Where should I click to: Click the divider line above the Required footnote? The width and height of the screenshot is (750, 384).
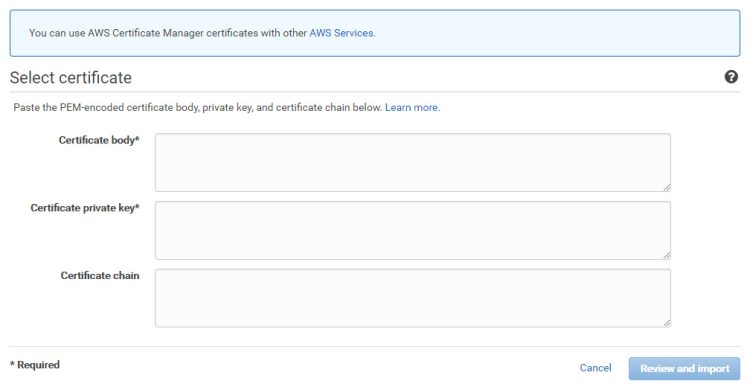375,347
